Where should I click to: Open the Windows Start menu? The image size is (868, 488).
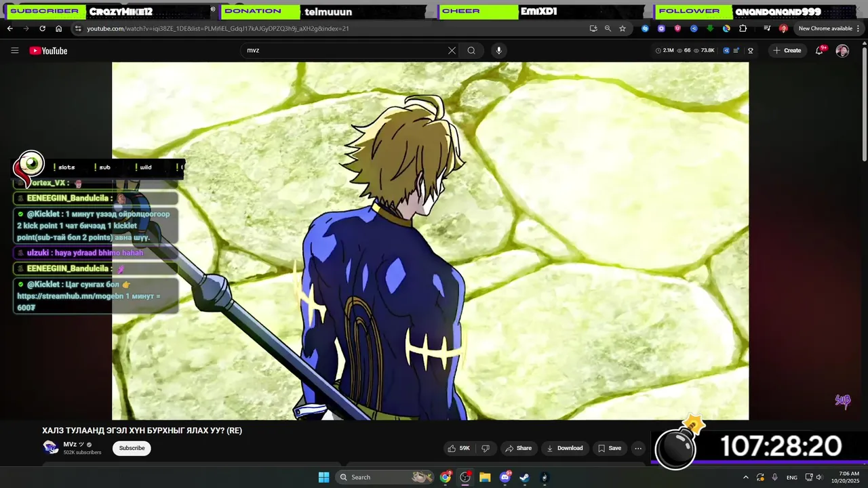[323, 477]
